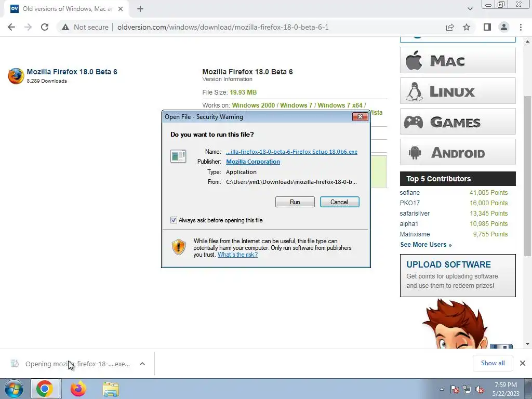532x399 pixels.
Task: Open contributor alpha1's profile
Action: point(409,223)
